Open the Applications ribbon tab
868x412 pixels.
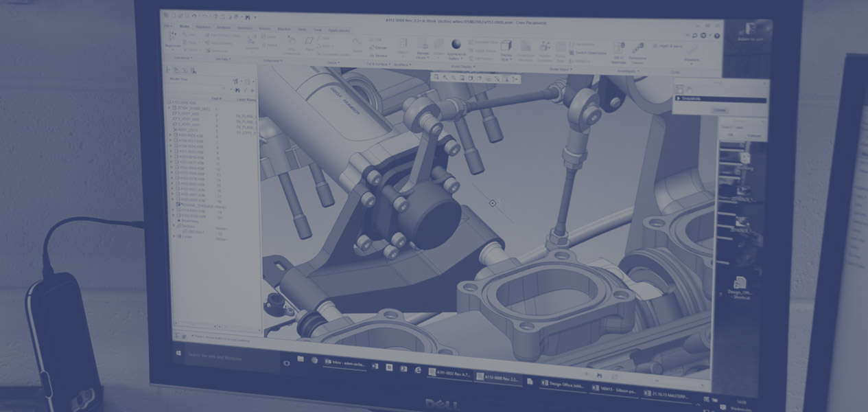click(x=339, y=30)
